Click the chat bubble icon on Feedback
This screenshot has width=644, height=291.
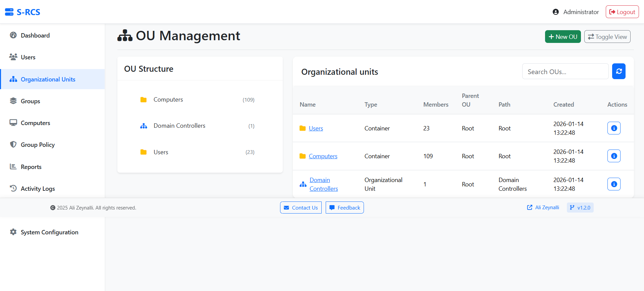click(332, 208)
